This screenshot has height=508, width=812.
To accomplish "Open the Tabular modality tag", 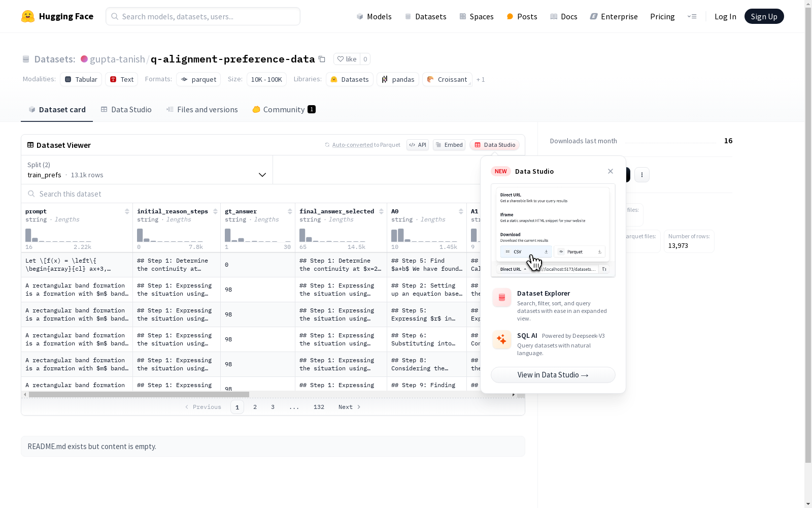I will [81, 79].
